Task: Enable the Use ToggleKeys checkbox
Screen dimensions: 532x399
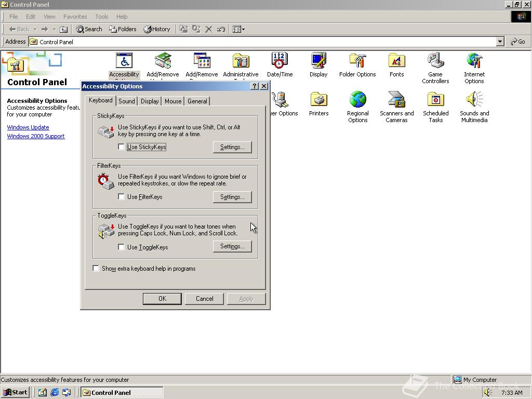Action: 121,247
